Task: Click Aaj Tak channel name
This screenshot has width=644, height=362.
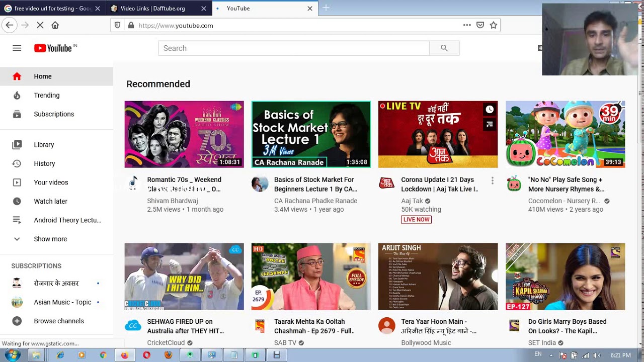Action: (412, 201)
